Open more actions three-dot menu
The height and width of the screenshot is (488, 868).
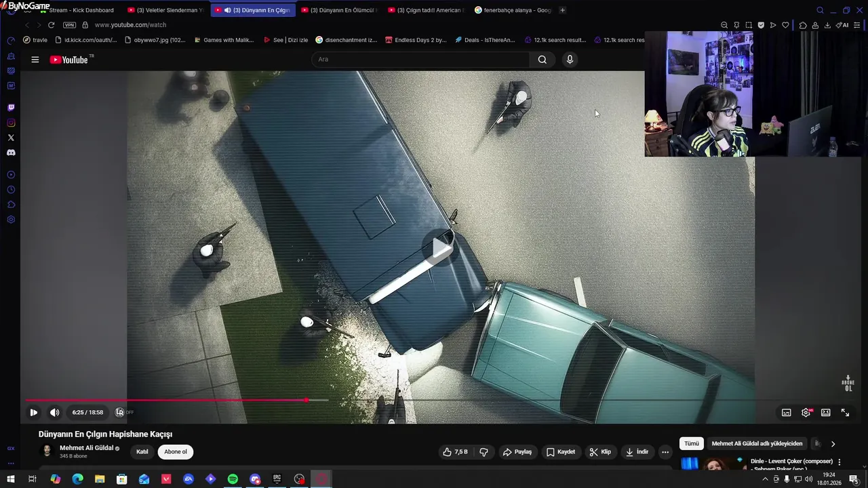(x=665, y=452)
